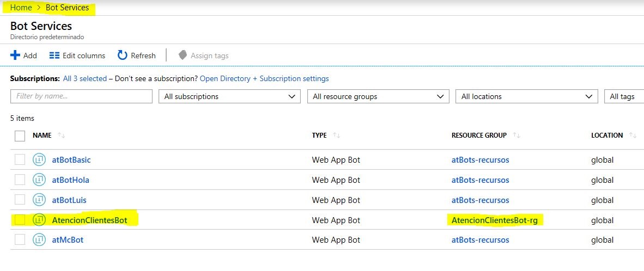Check the atBotLuis row checkbox
Image resolution: width=644 pixels, height=271 pixels.
20,200
